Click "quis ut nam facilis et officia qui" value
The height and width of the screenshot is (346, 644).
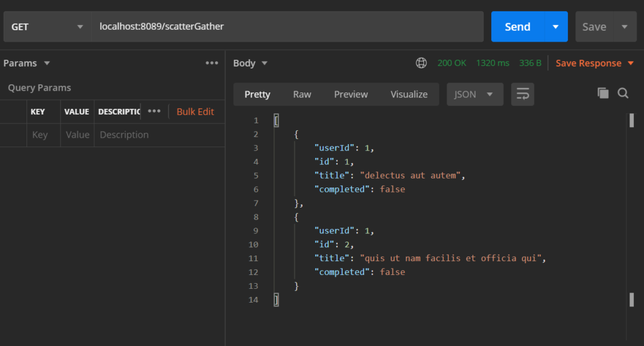[x=451, y=258]
